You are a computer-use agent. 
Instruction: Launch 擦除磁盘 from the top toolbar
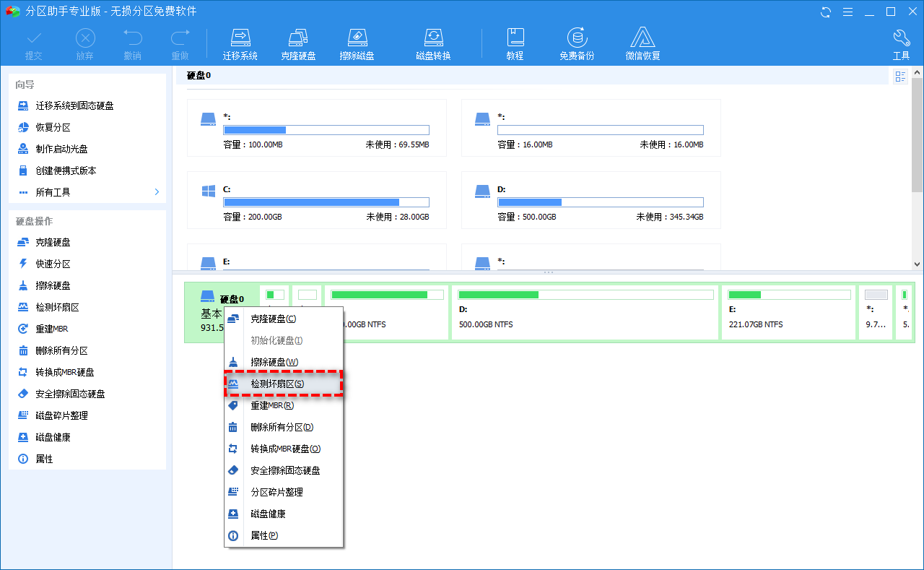coord(357,44)
